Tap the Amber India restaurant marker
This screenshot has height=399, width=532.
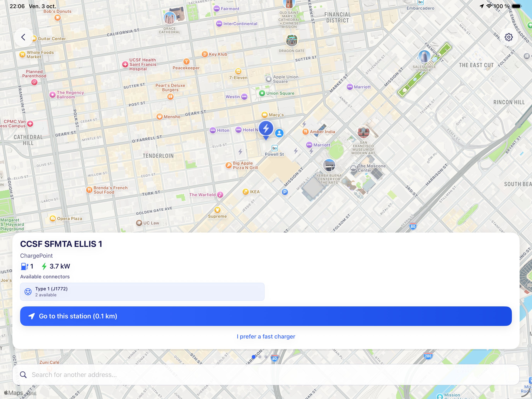coord(305,132)
